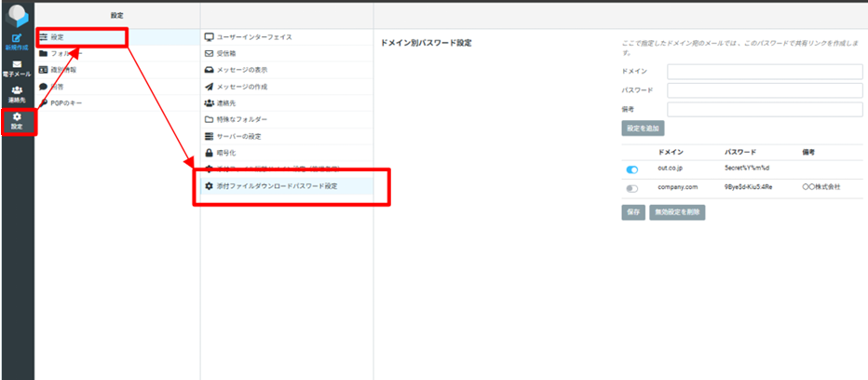Open メッセージの表示 settings
868x380 pixels.
(x=287, y=71)
